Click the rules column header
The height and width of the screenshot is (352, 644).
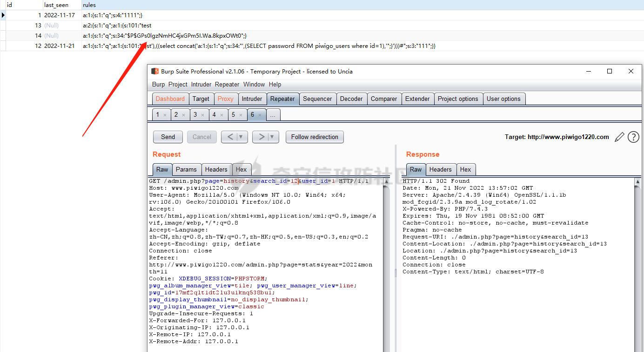click(x=362, y=5)
